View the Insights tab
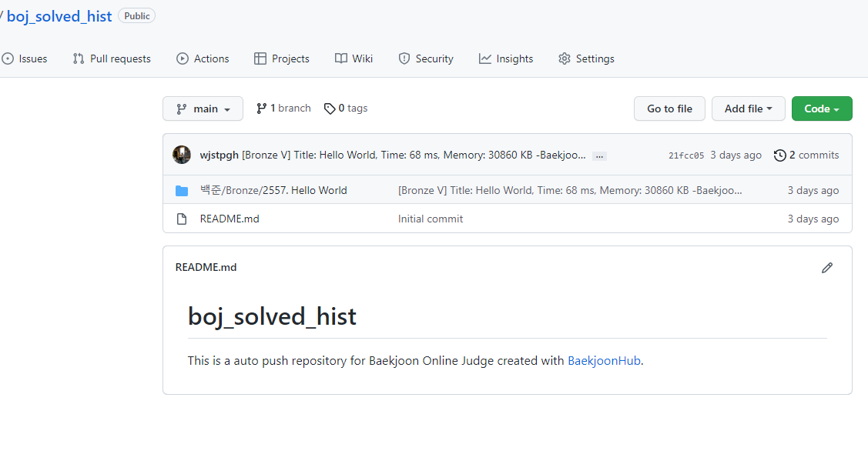The height and width of the screenshot is (461, 868). pyautogui.click(x=506, y=58)
